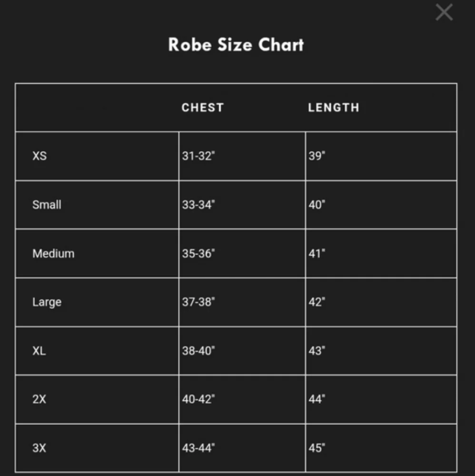Click the 43-44" chest measurement cell

coord(198,448)
